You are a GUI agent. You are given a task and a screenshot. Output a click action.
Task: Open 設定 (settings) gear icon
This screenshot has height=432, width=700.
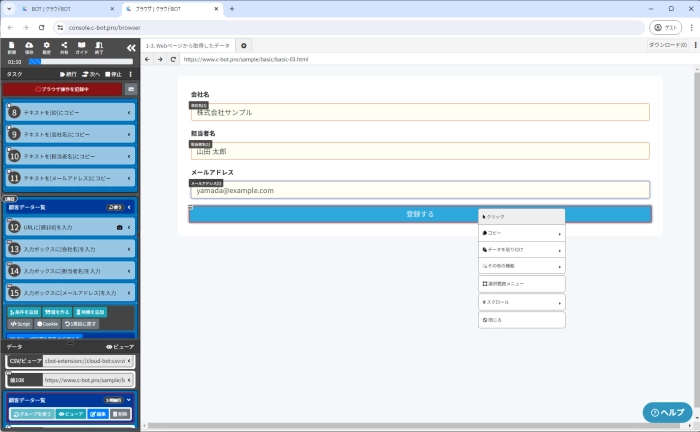46,47
